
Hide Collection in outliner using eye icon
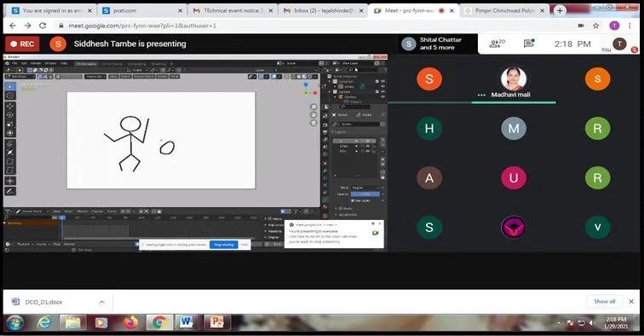coord(382,81)
